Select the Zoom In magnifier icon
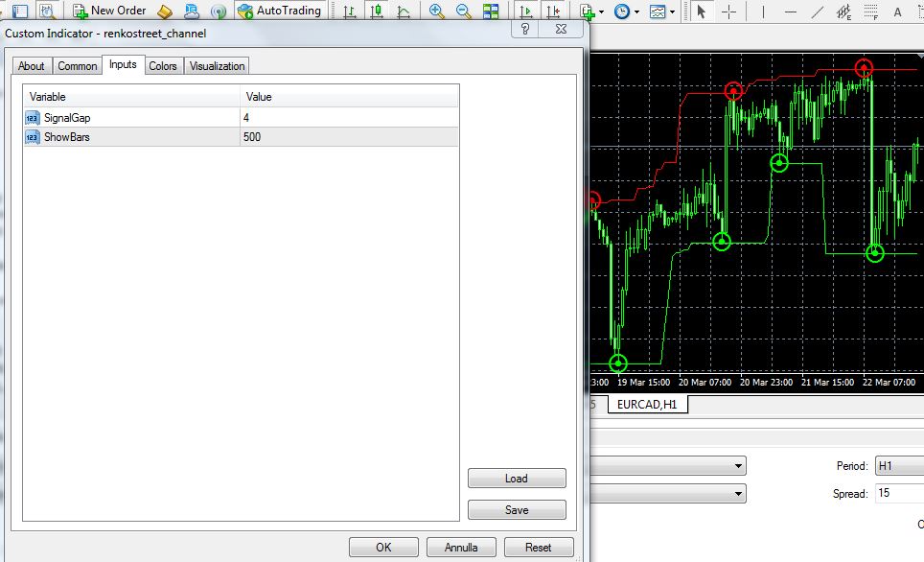 click(x=437, y=12)
